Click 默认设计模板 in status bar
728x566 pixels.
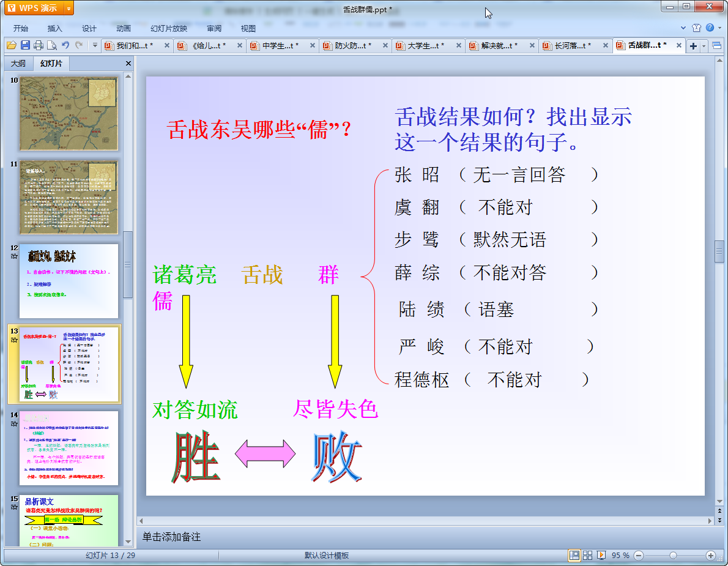coord(327,556)
